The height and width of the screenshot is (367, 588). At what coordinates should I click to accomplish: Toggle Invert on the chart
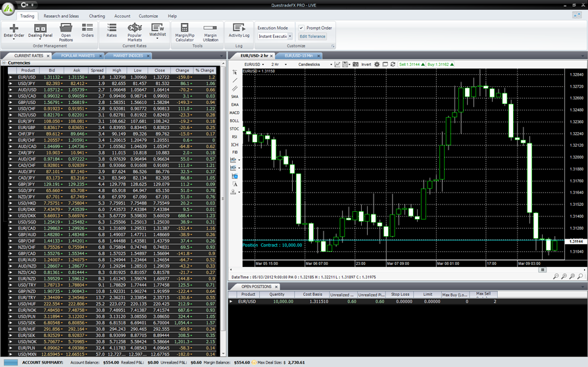366,64
